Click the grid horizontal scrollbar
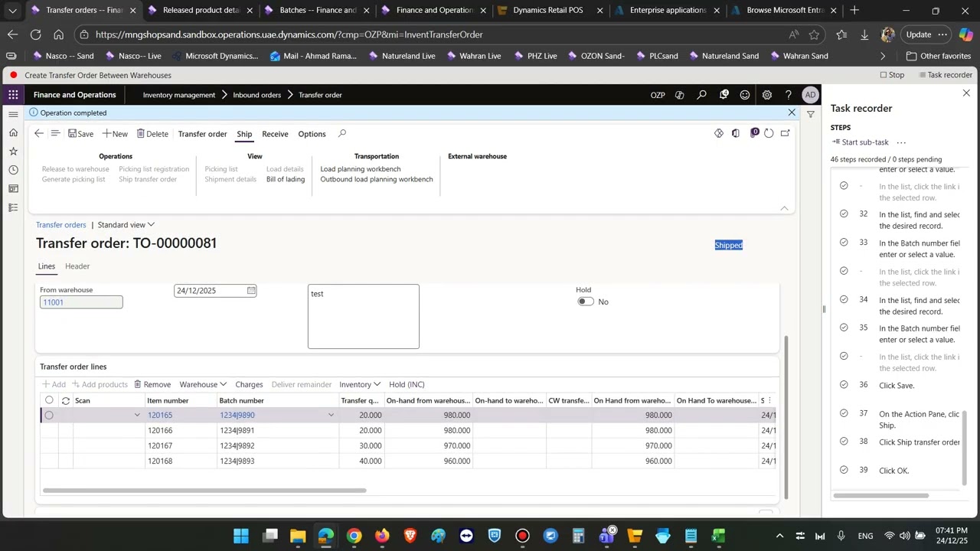Image resolution: width=980 pixels, height=551 pixels. 204,491
